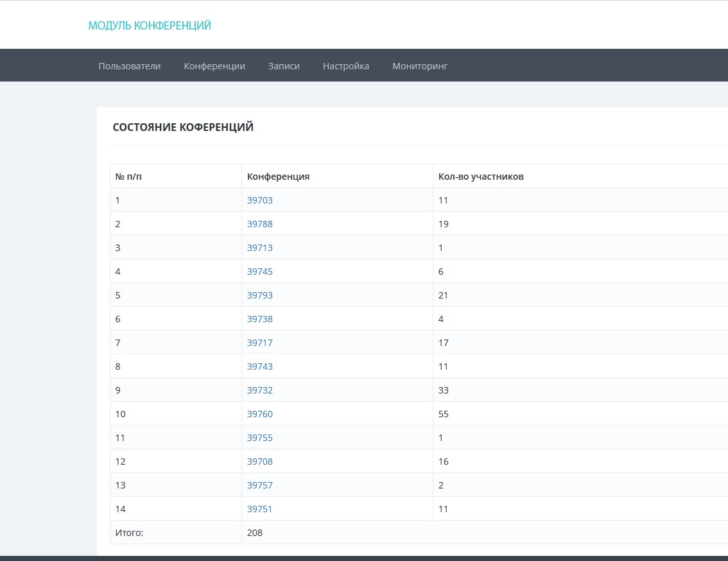Open the Пользователи menu
Screen dimensions: 728x561
(130, 66)
